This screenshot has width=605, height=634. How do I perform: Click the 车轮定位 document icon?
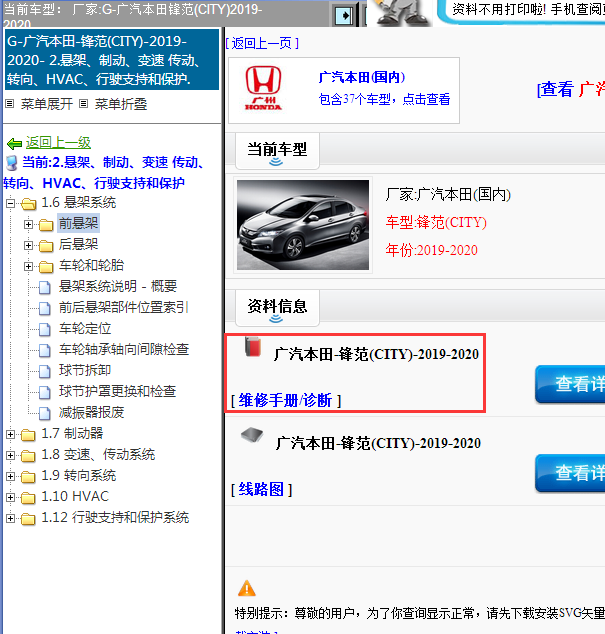coord(44,329)
